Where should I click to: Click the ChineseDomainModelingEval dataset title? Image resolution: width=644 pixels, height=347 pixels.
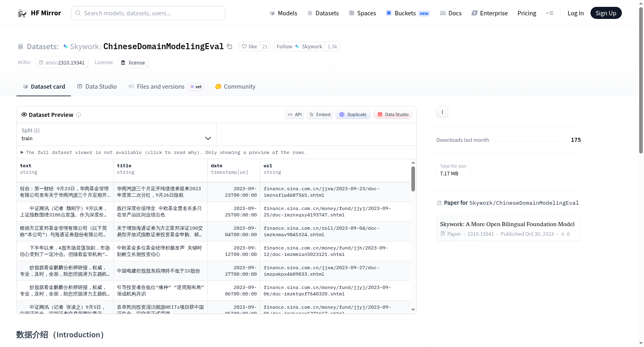(x=163, y=46)
